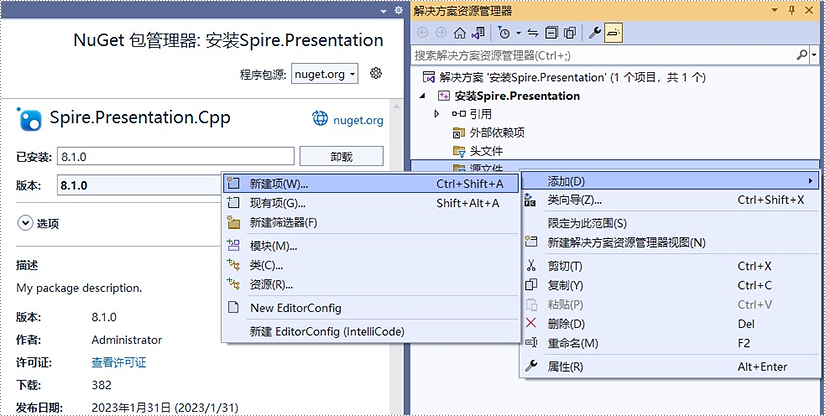Collapse the 安装Spire.Presentation project node
This screenshot has height=416, width=825.
click(x=423, y=96)
